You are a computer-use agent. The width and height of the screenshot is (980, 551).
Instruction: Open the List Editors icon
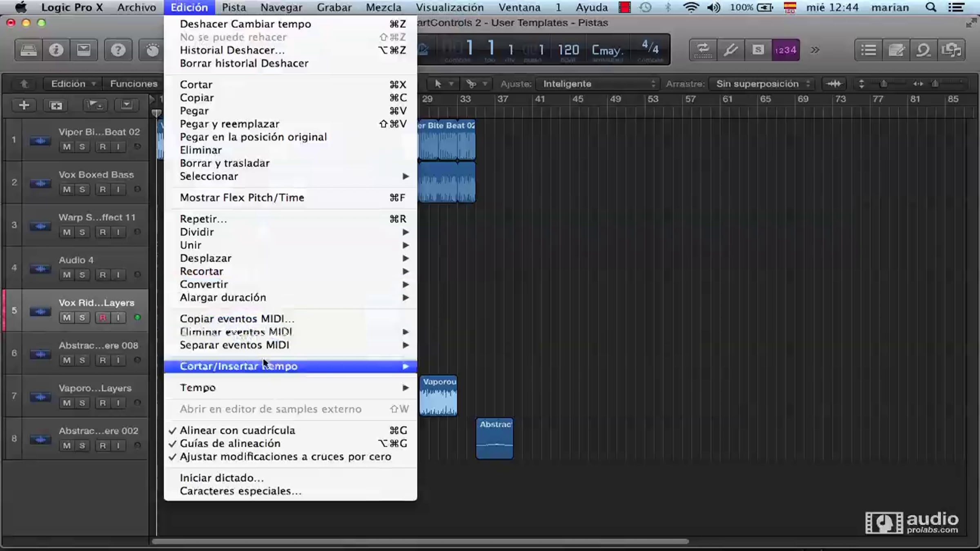click(869, 50)
